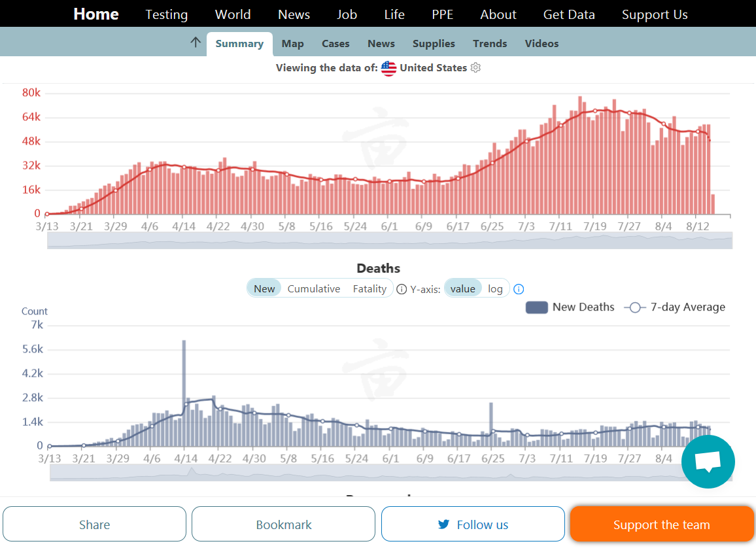Click Follow us Twitter button

(x=473, y=524)
